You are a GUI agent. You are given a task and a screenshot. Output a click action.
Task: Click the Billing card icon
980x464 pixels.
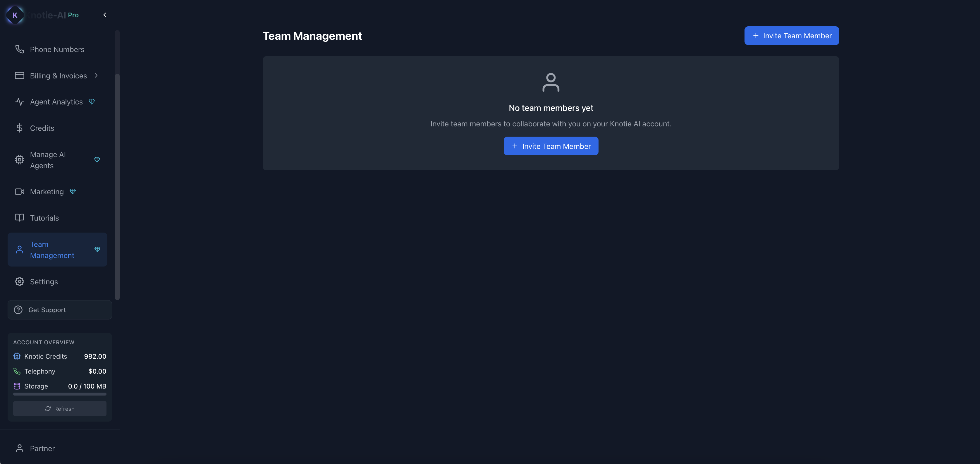19,76
